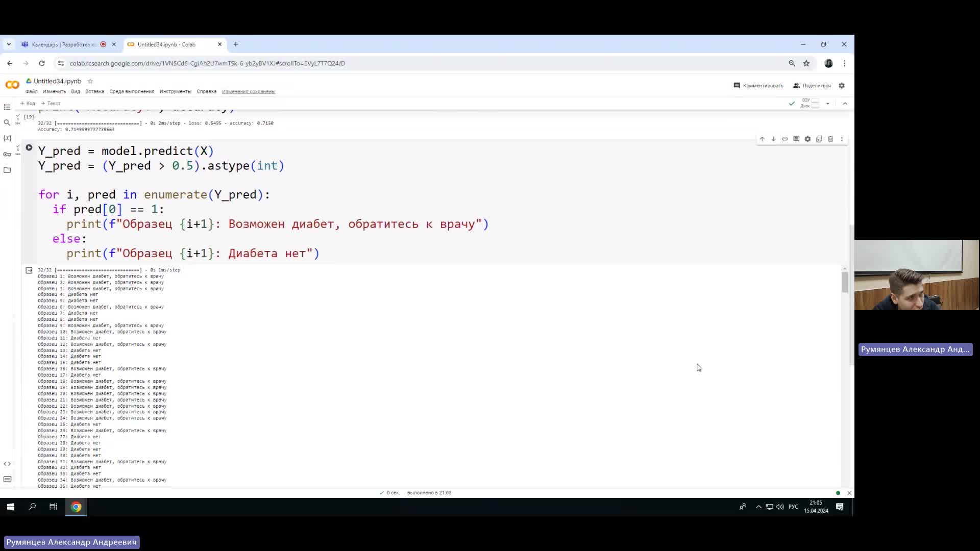980x551 pixels.
Task: Open code snippets icon in sidebar
Action: click(7, 464)
